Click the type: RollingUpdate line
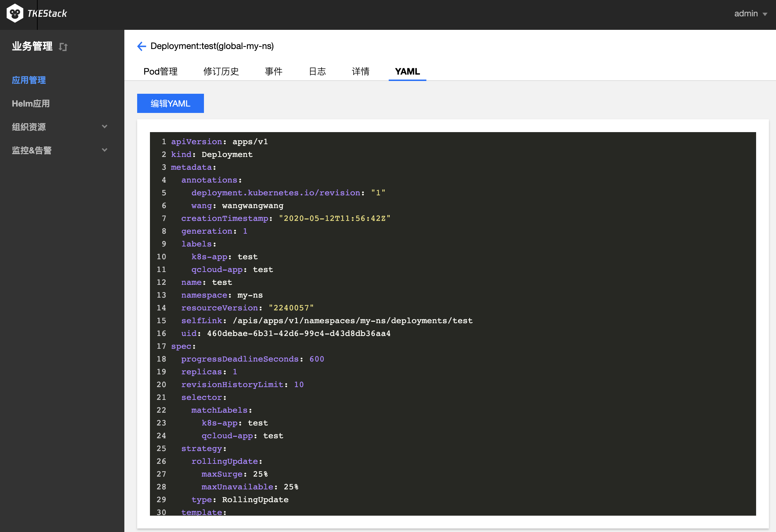Screen dimensions: 776x532 coord(240,500)
